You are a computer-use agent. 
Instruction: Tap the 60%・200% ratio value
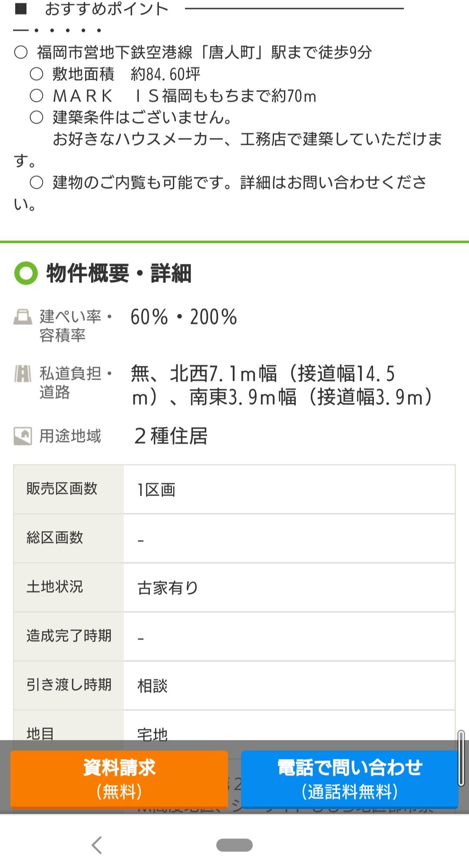click(184, 317)
